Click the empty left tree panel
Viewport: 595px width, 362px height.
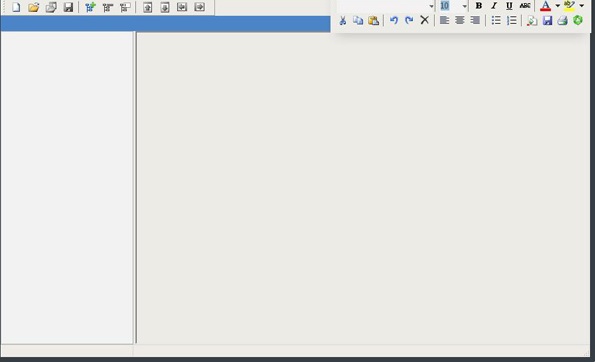[67, 187]
